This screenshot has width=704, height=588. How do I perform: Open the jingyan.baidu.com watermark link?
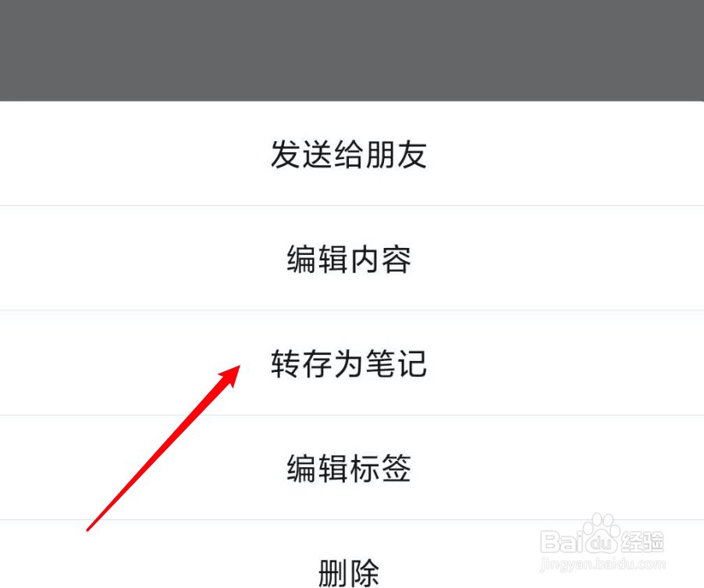point(603,563)
